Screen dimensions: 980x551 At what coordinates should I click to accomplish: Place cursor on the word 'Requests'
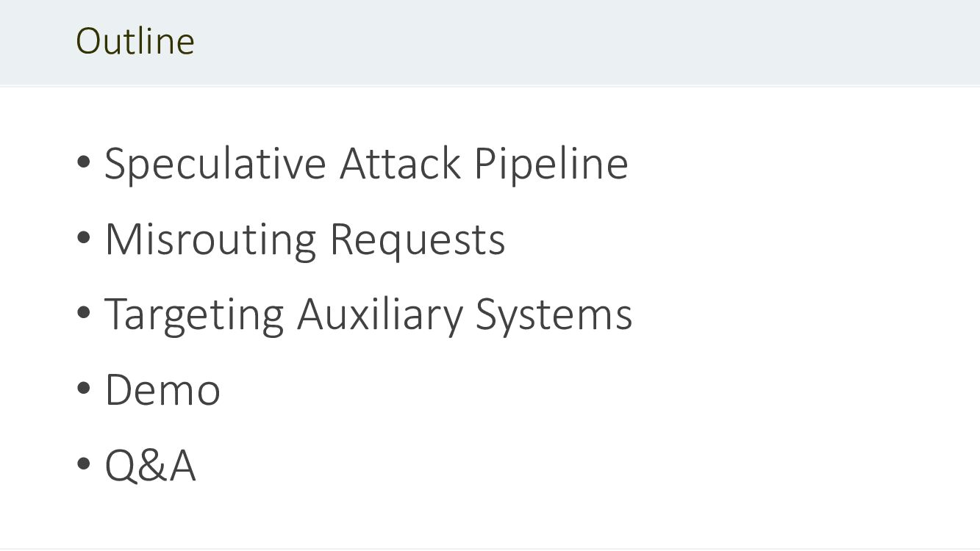(x=417, y=241)
